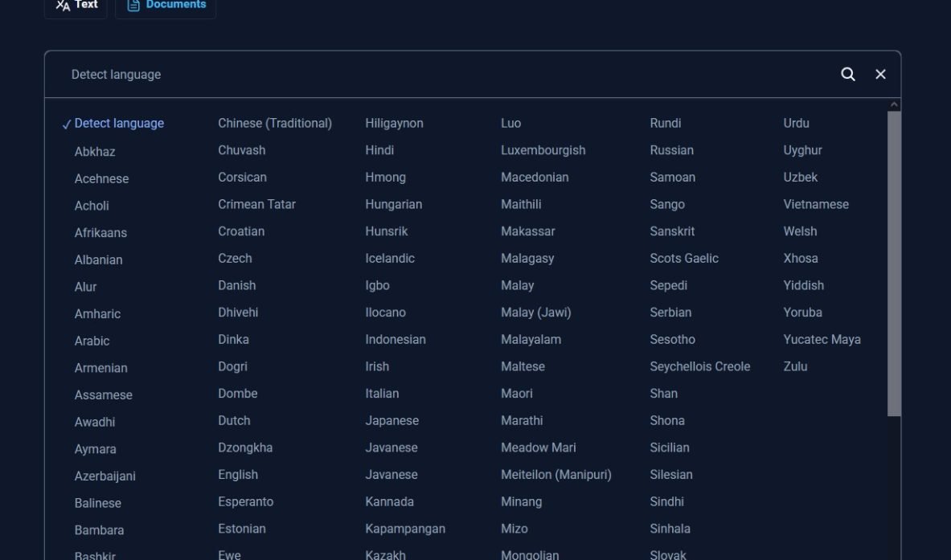This screenshot has height=560, width=951.
Task: Choose Azerbaijani language
Action: [x=105, y=476]
